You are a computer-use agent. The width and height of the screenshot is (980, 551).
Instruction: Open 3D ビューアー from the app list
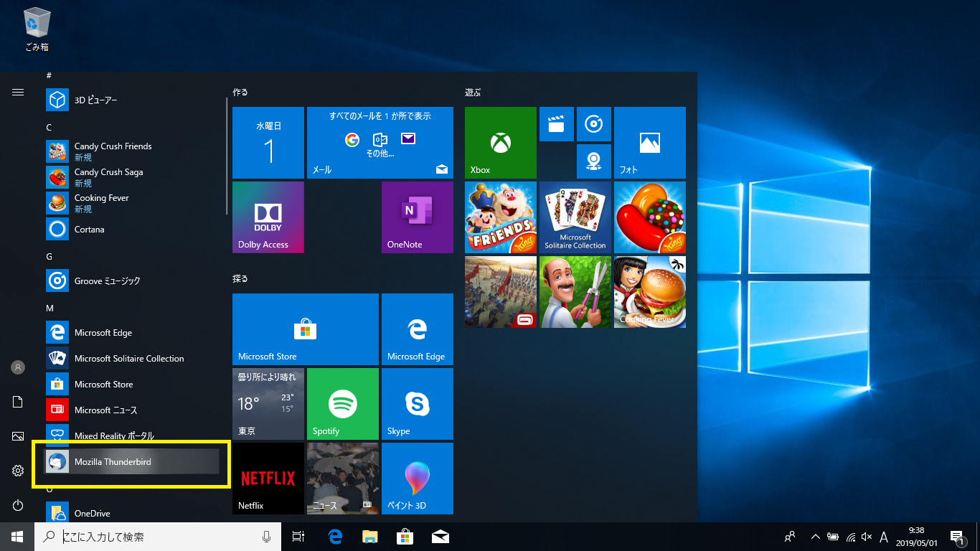point(133,100)
